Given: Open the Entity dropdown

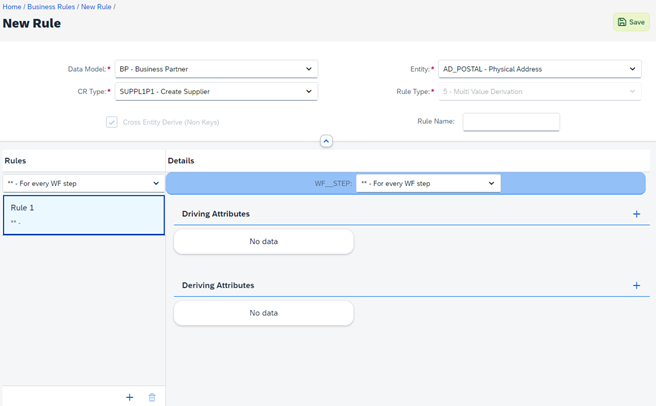Looking at the screenshot, I should [x=540, y=69].
